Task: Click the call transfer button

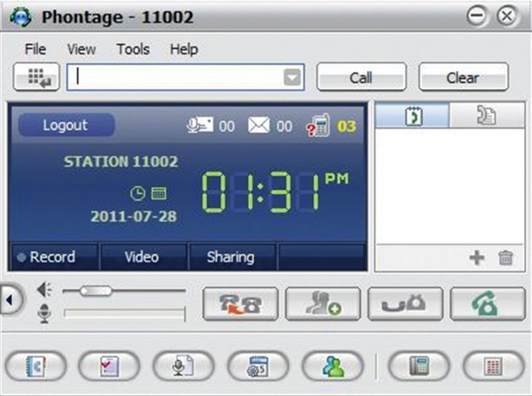Action: 240,304
